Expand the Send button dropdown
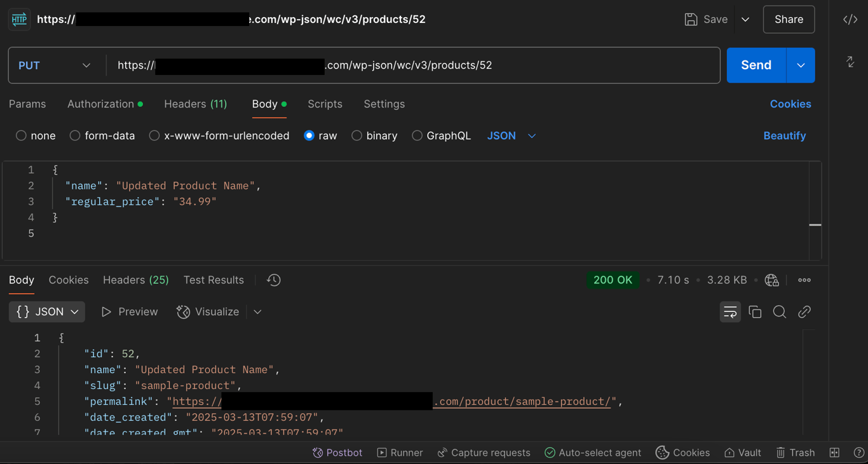The height and width of the screenshot is (464, 868). (801, 65)
